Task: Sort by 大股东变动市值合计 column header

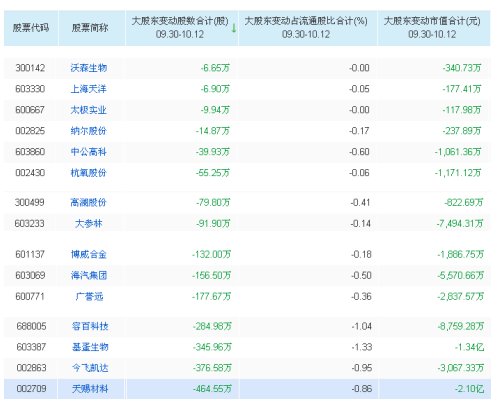Action: click(432, 28)
